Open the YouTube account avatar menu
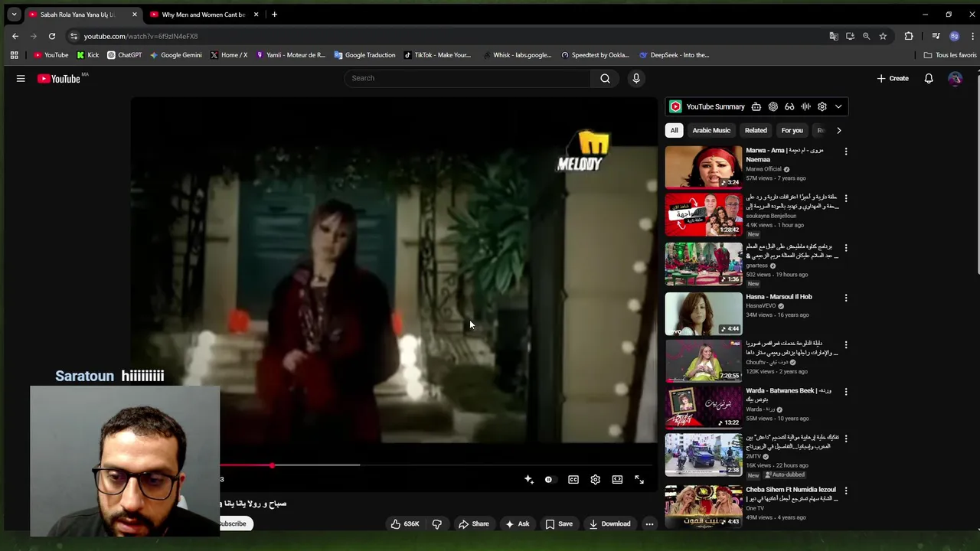Viewport: 980px width, 551px height. (955, 78)
